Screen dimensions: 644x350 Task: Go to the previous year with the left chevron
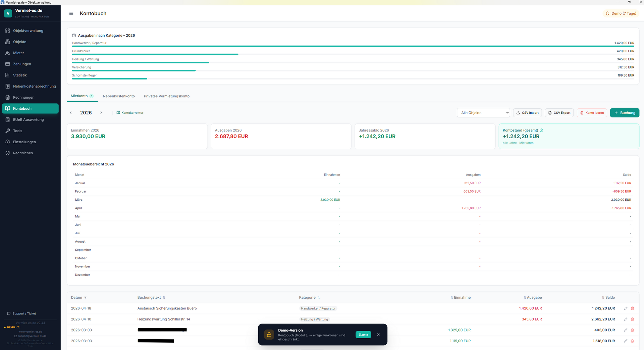pos(71,113)
